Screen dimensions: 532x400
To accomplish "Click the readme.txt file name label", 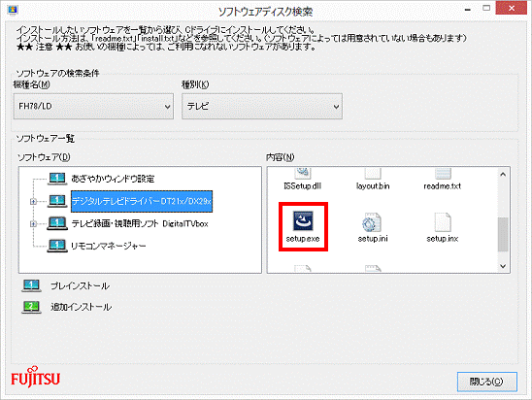I will coord(443,185).
